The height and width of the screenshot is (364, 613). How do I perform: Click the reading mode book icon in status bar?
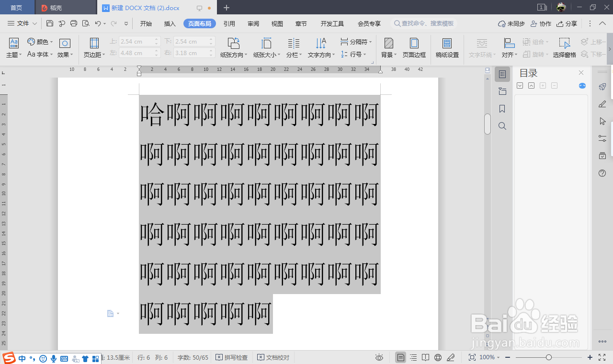tap(425, 357)
